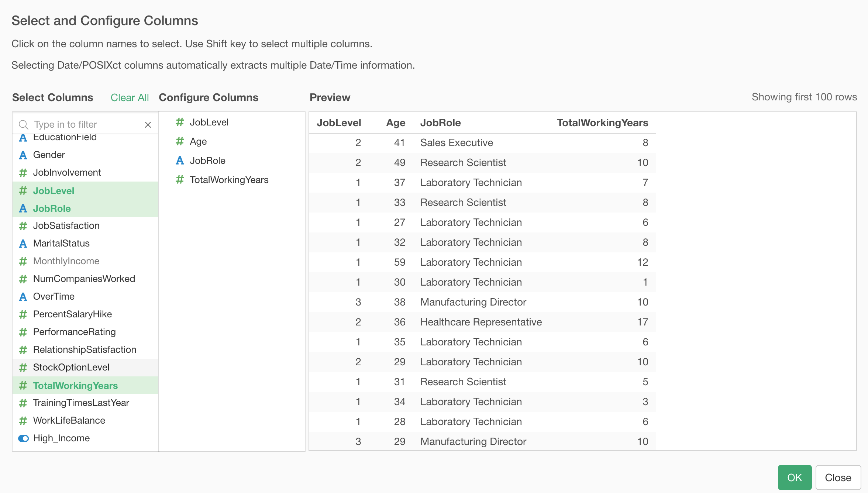Click the magnifier icon in the filter box
Image resolution: width=868 pixels, height=493 pixels.
(24, 124)
